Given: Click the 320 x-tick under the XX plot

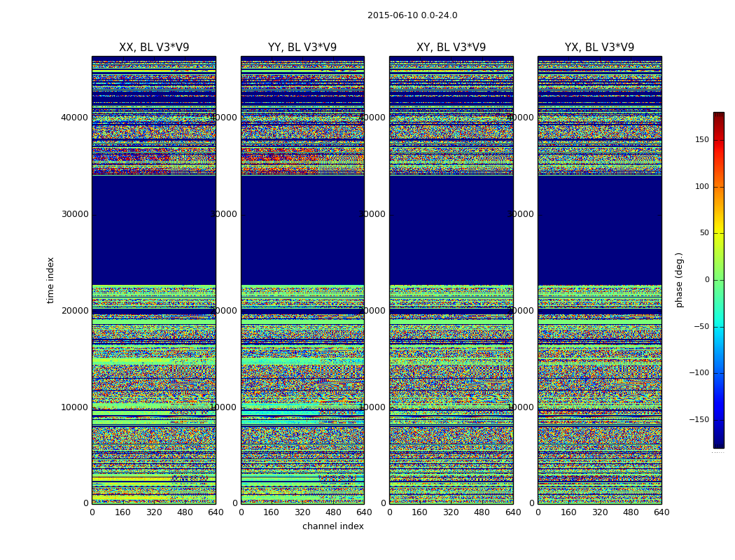Looking at the screenshot, I should pos(154,512).
